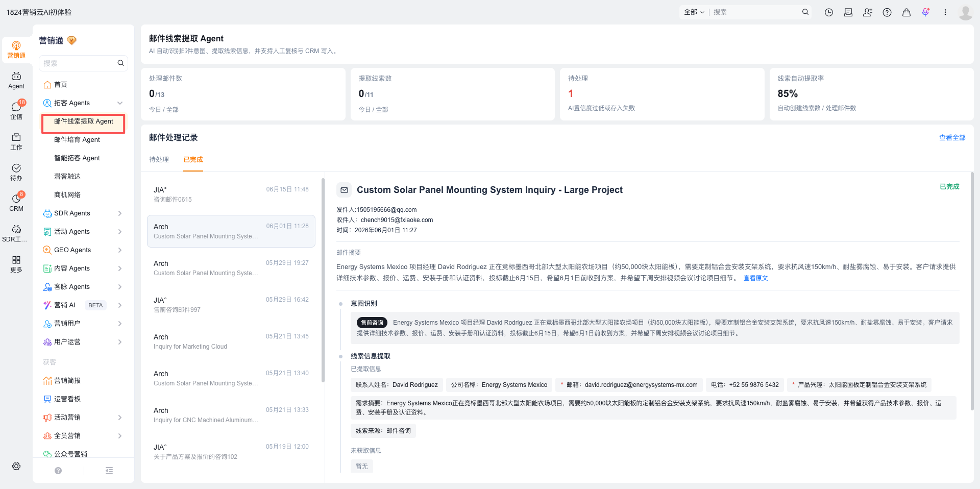Collapse the 拓客 Agents section

(x=120, y=103)
